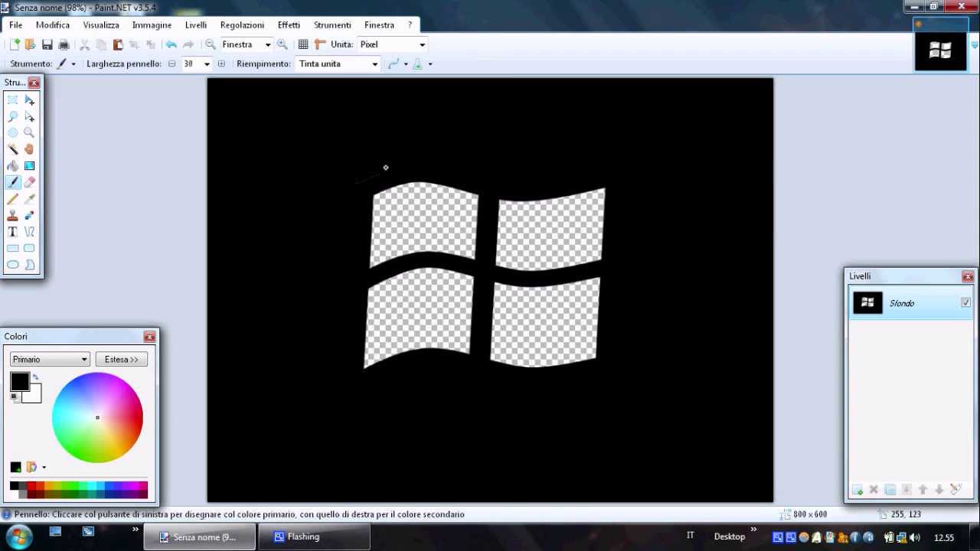Select the Rectangle shape tool
Viewport: 980px width, 551px height.
[x=13, y=248]
